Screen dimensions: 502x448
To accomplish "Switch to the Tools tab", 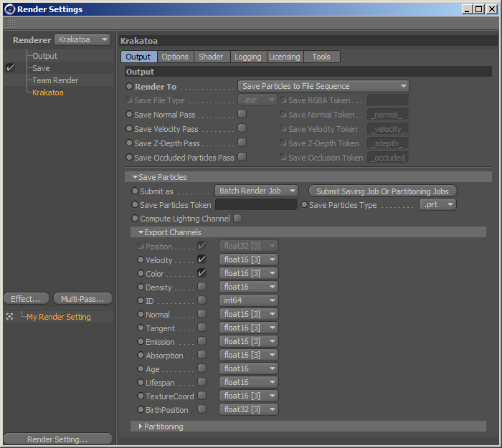I will [321, 57].
